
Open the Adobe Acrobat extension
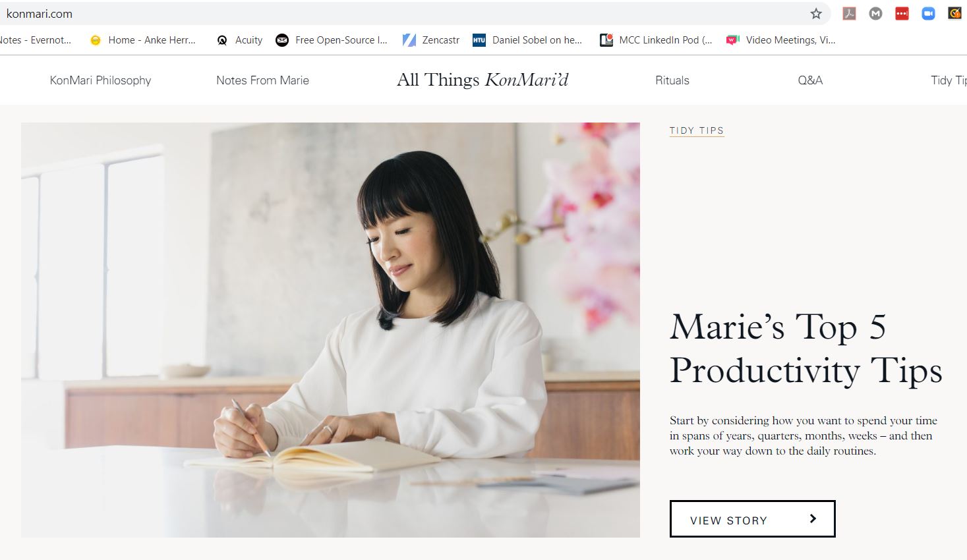click(849, 13)
